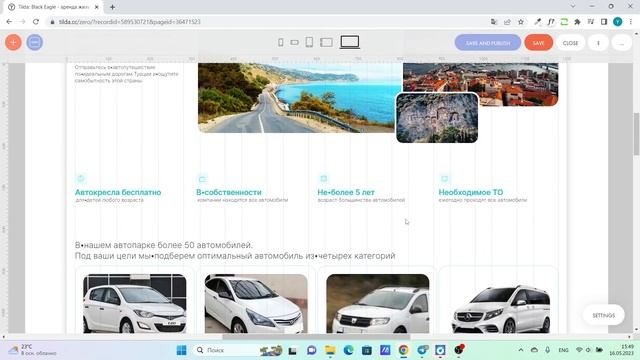Reload the page
640x360 pixels.
(36, 22)
